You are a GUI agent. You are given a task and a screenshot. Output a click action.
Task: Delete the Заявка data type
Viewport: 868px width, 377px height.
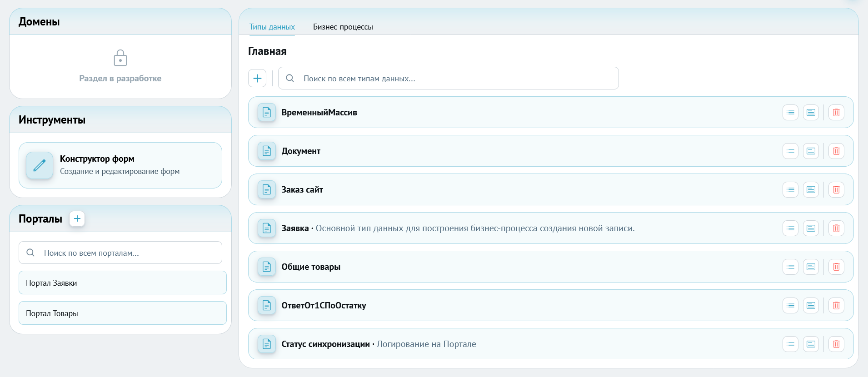tap(836, 228)
